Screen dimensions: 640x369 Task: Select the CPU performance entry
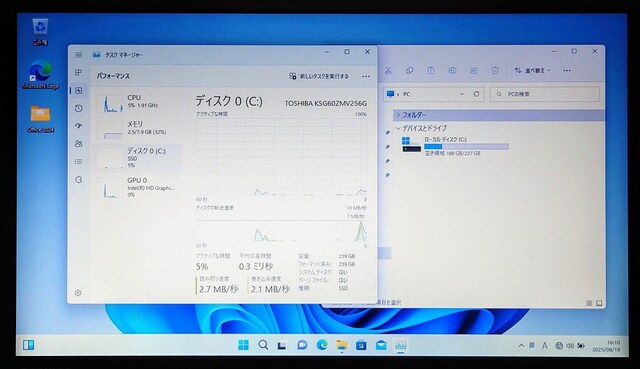click(x=138, y=102)
